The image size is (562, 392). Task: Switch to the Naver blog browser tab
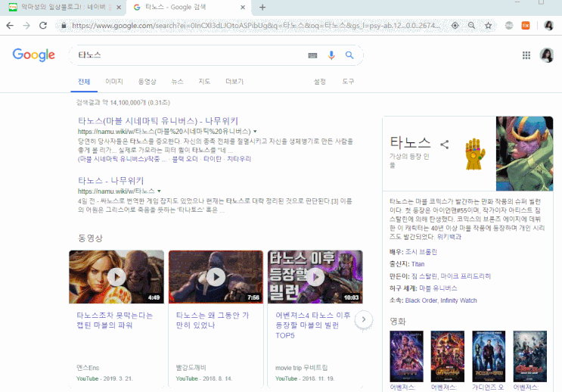63,7
